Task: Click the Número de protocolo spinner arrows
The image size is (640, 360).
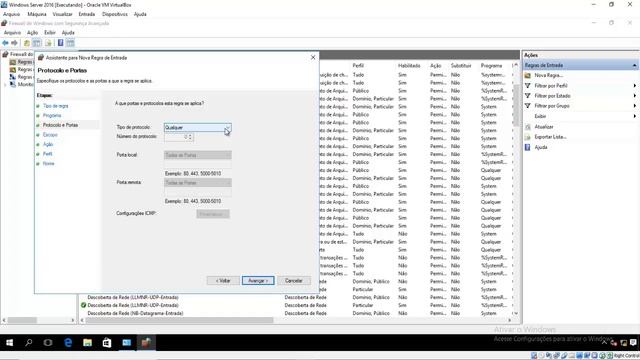Action: pyautogui.click(x=191, y=137)
